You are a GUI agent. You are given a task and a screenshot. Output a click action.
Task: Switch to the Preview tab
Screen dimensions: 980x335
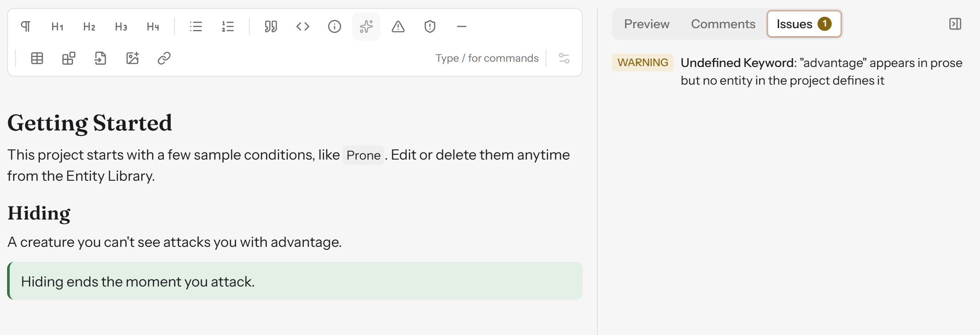point(647,24)
